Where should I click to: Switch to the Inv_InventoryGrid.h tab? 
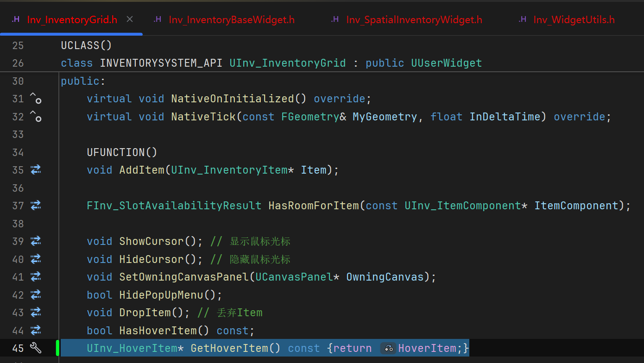point(71,19)
